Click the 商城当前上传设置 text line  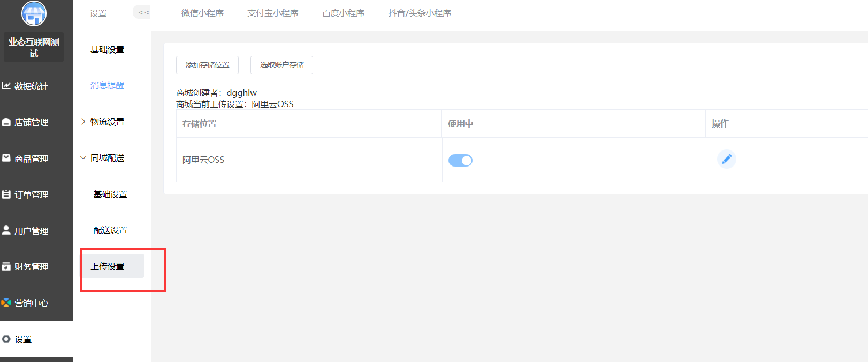[x=234, y=104]
